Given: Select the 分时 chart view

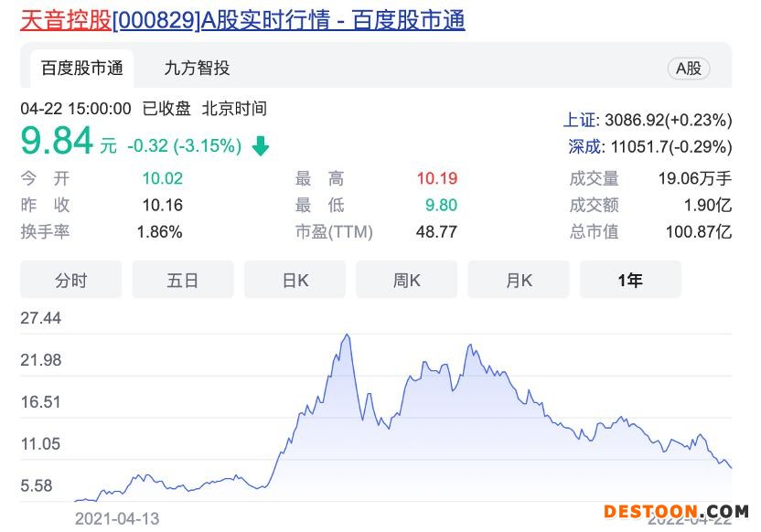Looking at the screenshot, I should pos(70,281).
